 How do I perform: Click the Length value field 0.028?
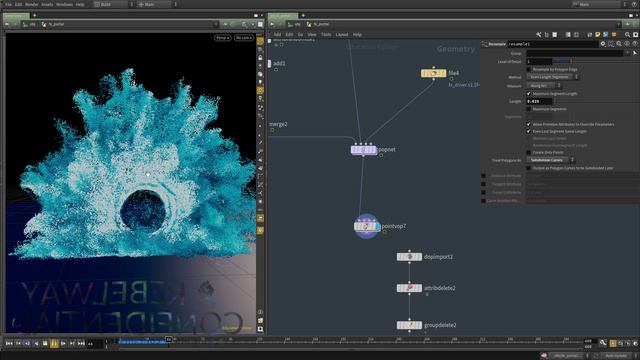tap(539, 101)
